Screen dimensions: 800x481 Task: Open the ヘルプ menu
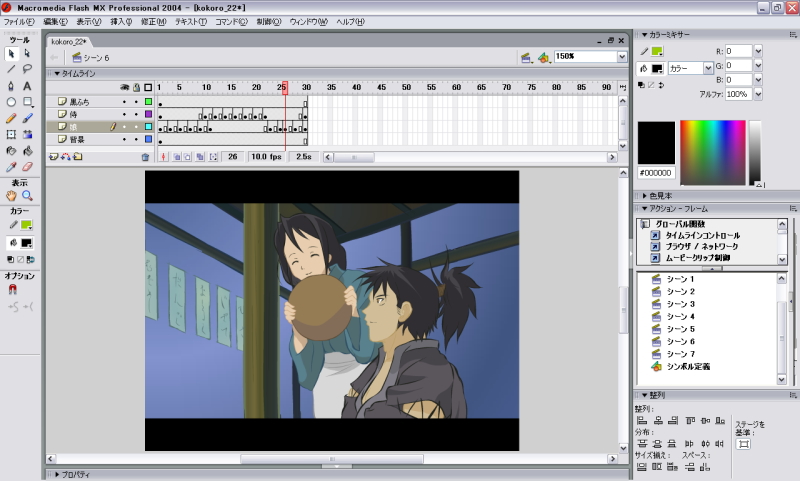(x=350, y=22)
